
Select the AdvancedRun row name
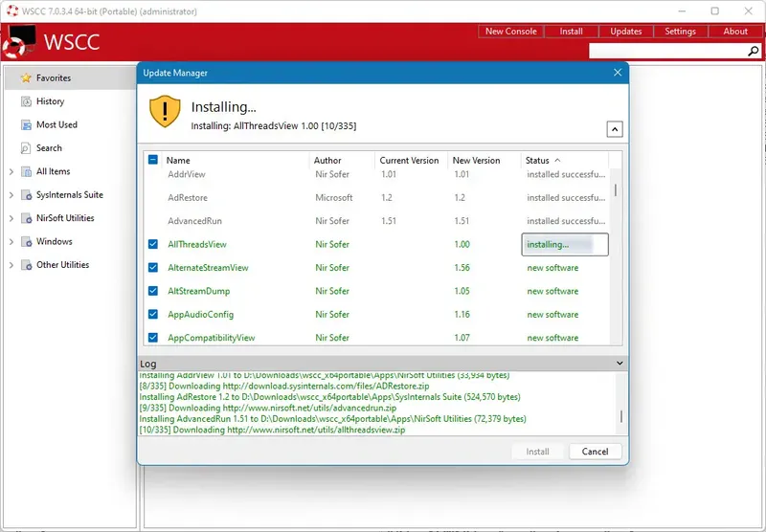(x=195, y=221)
